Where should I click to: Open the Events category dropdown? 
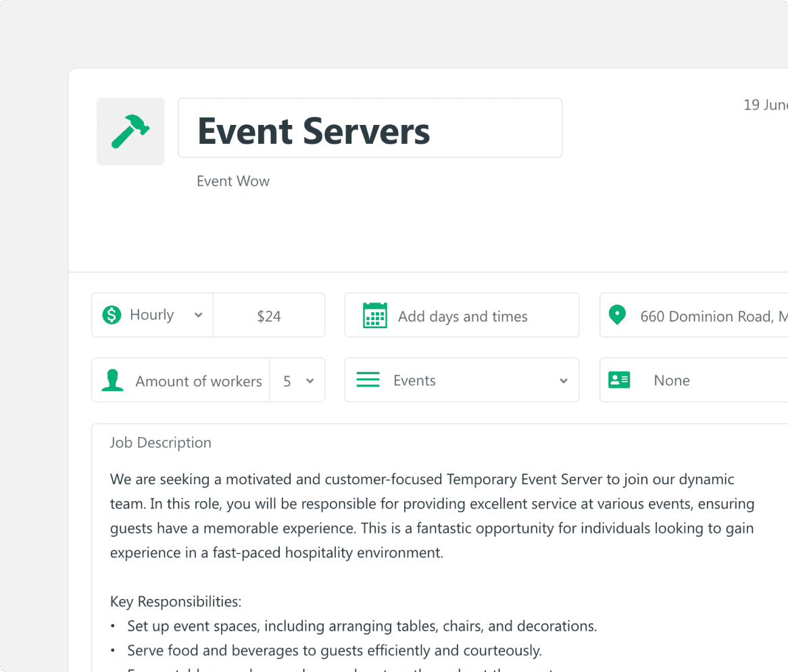click(462, 380)
